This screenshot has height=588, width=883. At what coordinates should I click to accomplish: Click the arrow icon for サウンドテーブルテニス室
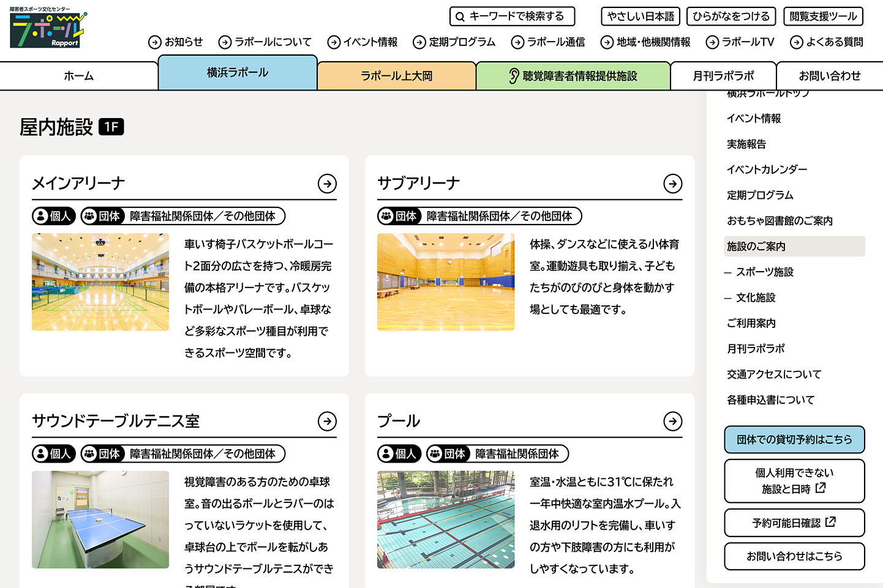tap(327, 421)
